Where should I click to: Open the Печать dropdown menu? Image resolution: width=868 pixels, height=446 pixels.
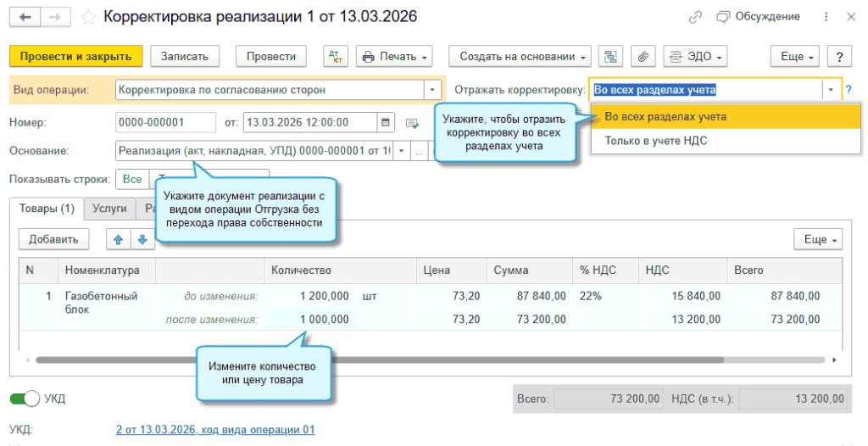click(394, 57)
